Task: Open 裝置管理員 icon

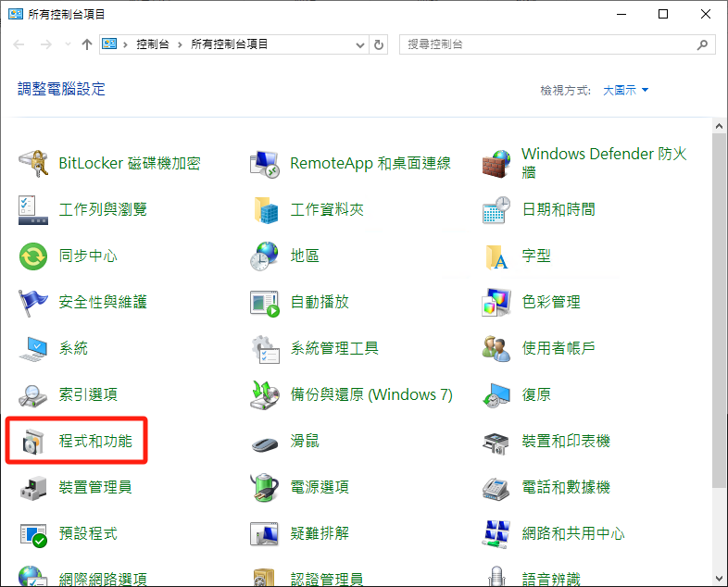Action: 33,488
